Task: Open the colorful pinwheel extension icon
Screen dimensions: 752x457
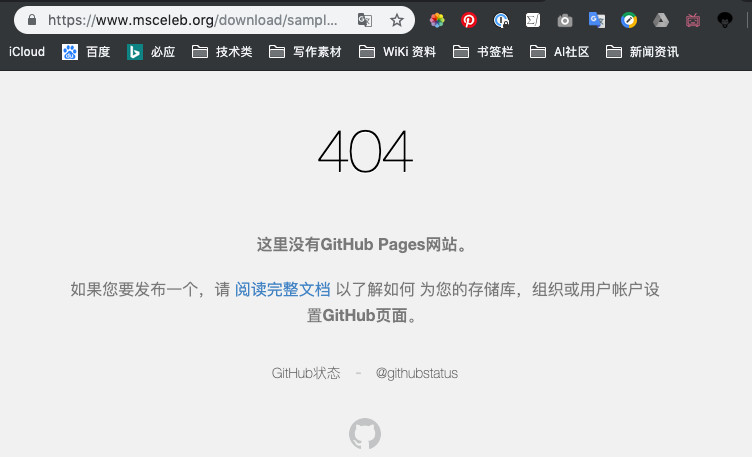Action: [437, 20]
